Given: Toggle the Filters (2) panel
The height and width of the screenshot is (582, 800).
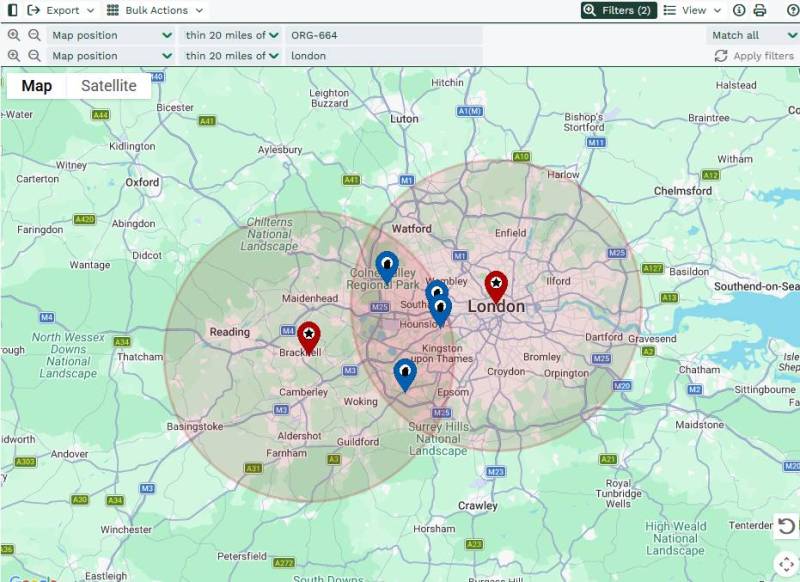Looking at the screenshot, I should click(619, 10).
